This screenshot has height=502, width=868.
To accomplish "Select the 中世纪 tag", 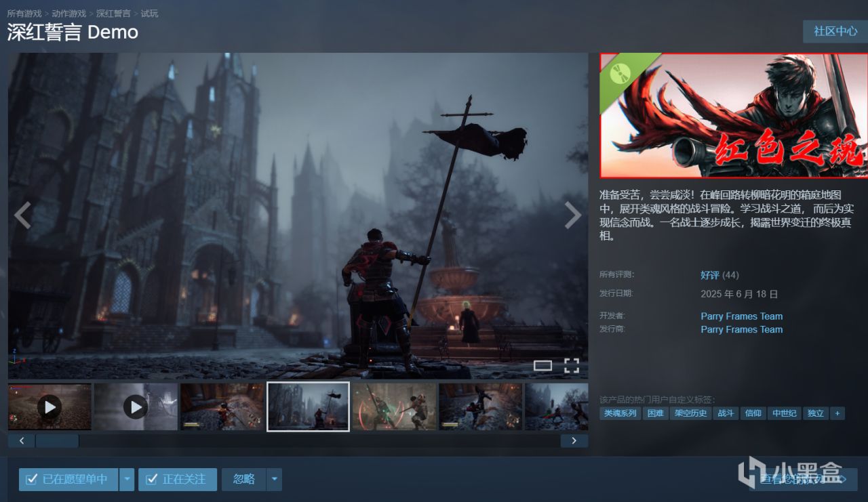I will [784, 413].
